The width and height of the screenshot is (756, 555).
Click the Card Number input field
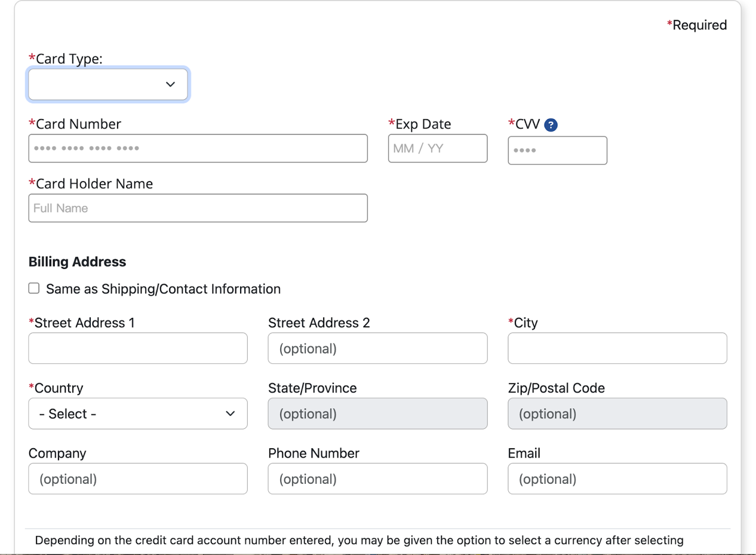tap(198, 148)
